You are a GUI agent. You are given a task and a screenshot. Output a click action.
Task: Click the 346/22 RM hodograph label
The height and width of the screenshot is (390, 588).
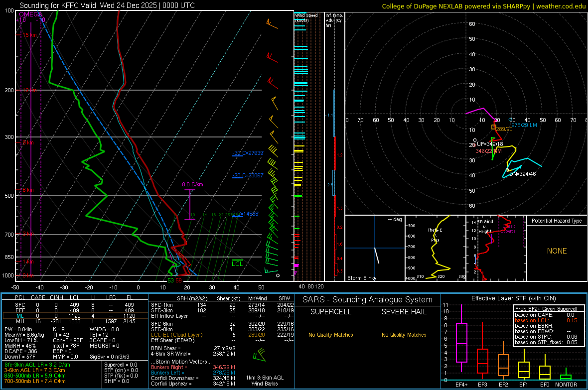(488, 151)
